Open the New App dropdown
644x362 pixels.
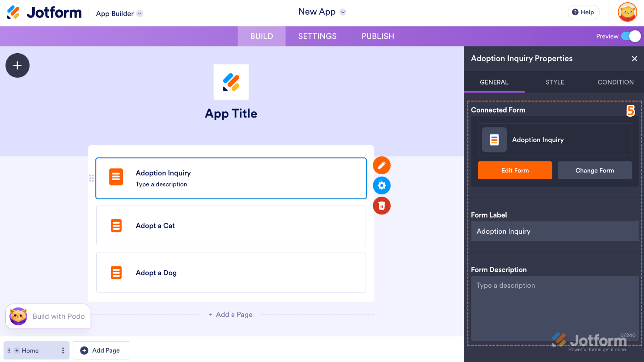pos(322,12)
